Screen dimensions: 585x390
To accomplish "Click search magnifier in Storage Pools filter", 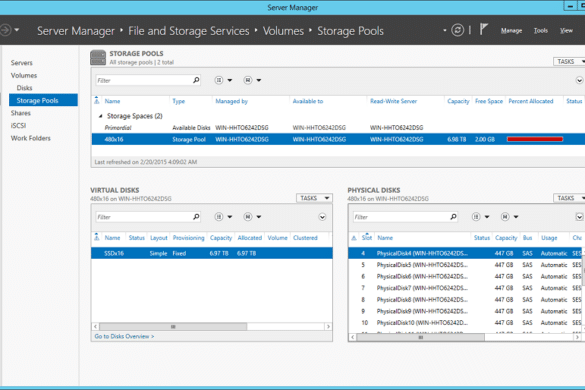I will (x=196, y=80).
